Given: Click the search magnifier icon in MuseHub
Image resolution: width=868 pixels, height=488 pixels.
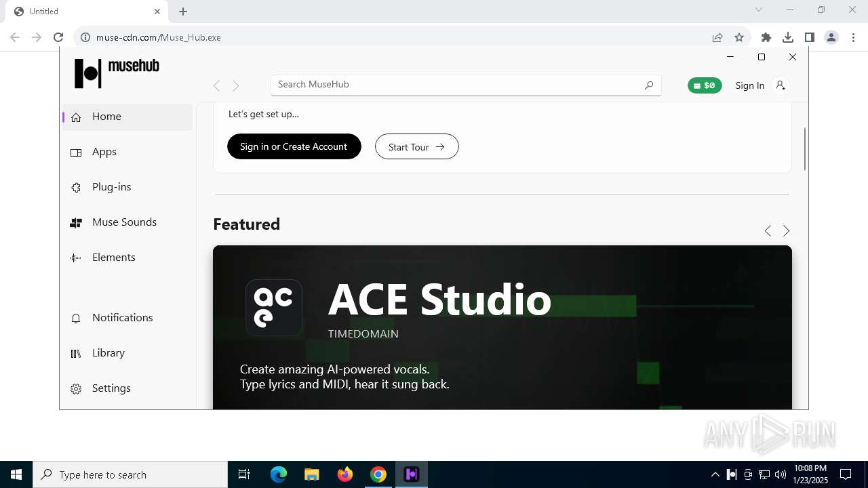Looking at the screenshot, I should pyautogui.click(x=649, y=85).
